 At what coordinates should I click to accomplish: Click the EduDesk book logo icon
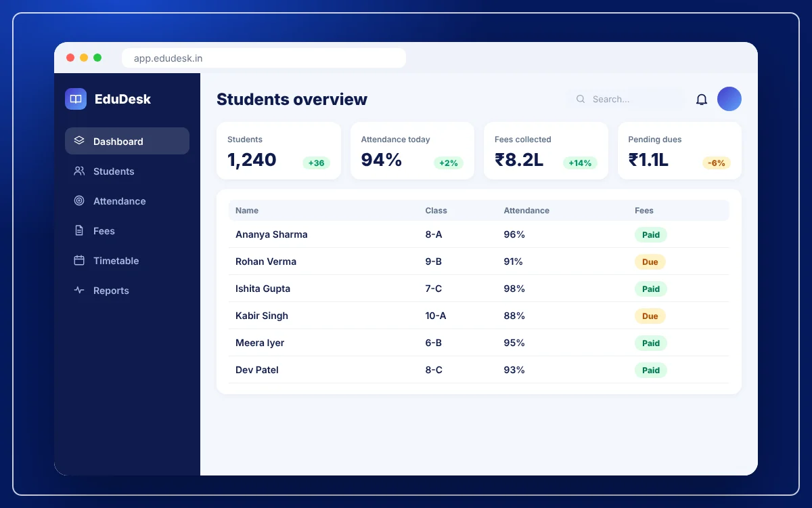pos(76,99)
